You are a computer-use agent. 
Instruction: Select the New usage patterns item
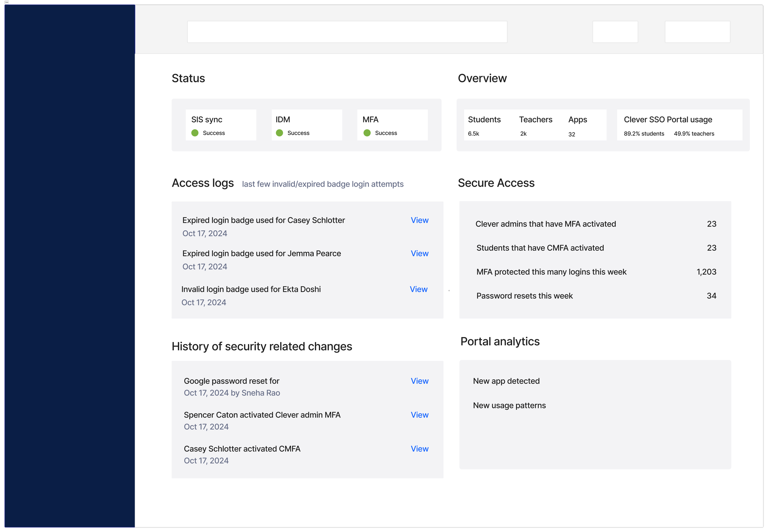click(509, 406)
